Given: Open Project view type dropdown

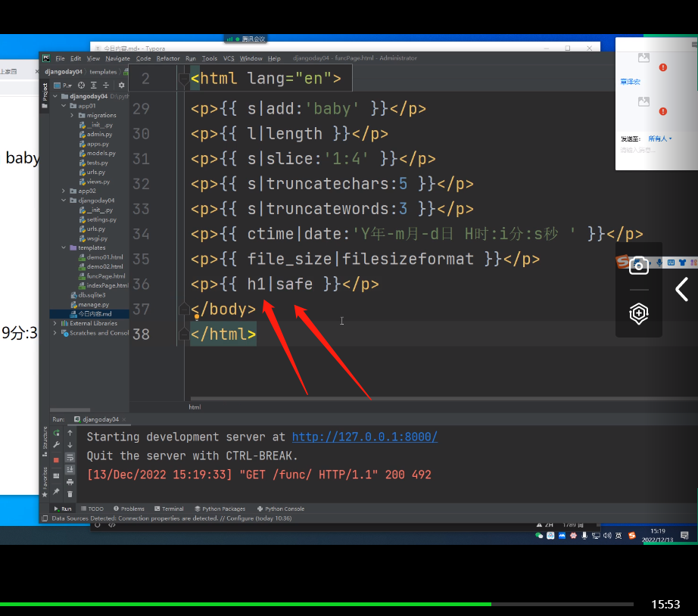Looking at the screenshot, I should pyautogui.click(x=63, y=85).
